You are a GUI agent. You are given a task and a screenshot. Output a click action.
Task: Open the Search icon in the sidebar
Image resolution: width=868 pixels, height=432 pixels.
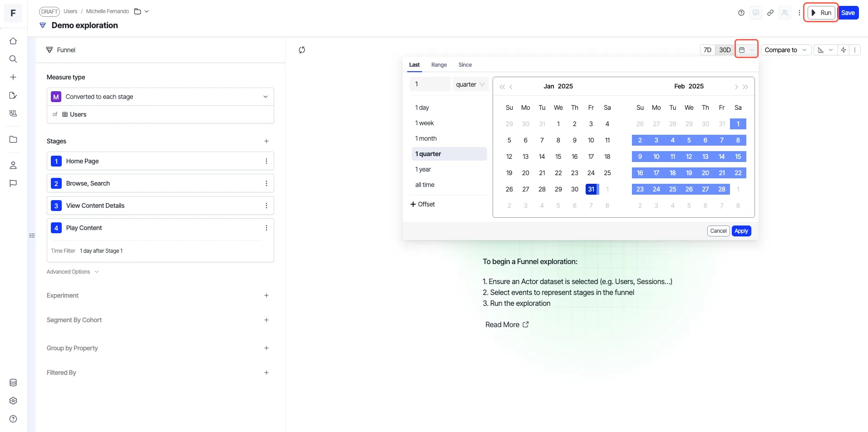pos(13,59)
